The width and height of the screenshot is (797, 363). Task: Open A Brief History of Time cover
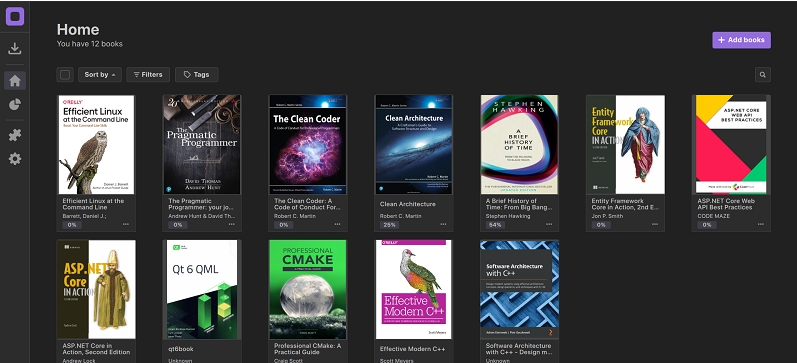point(519,145)
